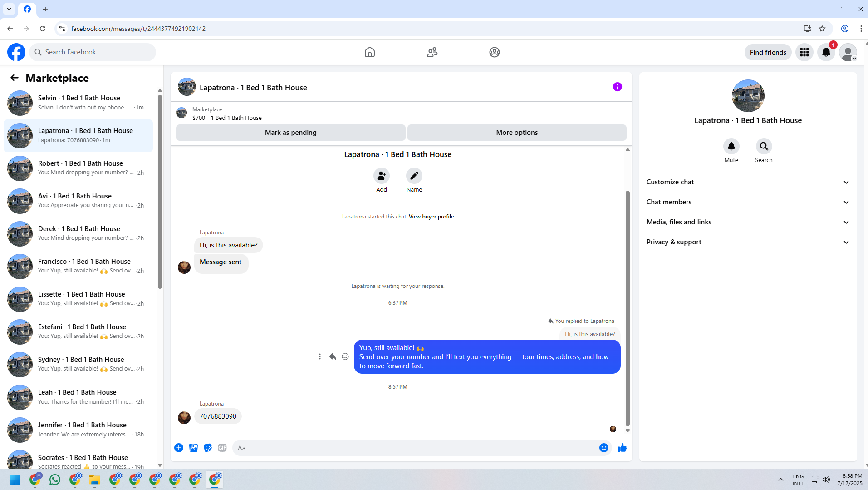Attach a photo or file
Viewport: 868px width, 490px height.
(193, 448)
